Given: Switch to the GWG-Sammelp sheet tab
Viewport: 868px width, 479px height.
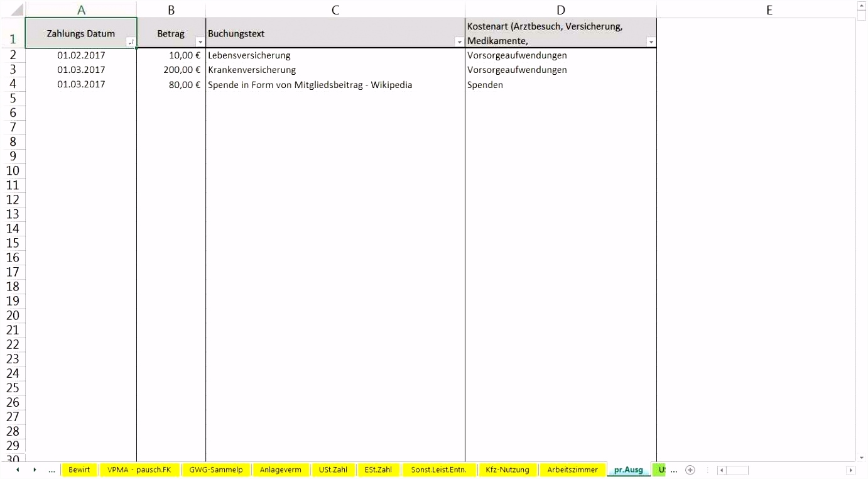Looking at the screenshot, I should (x=216, y=470).
